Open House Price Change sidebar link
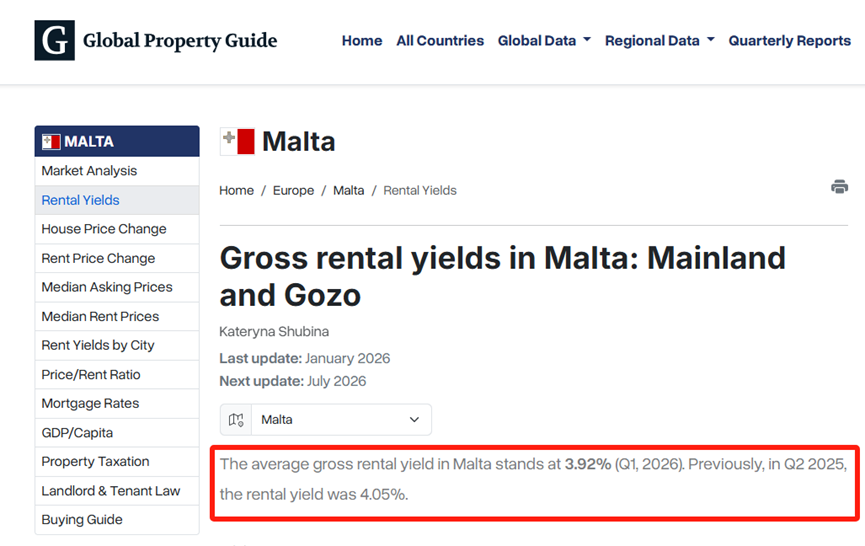The height and width of the screenshot is (546, 865). point(104,229)
